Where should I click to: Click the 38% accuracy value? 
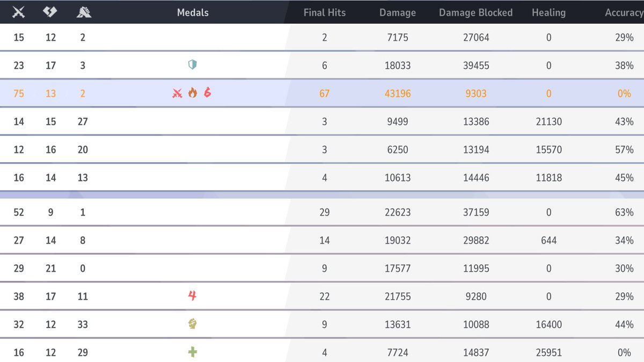click(624, 66)
